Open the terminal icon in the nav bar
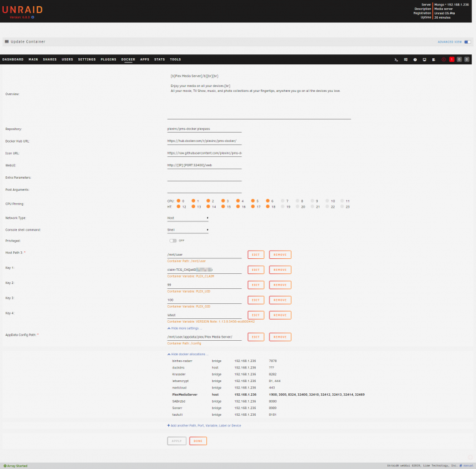 click(396, 59)
